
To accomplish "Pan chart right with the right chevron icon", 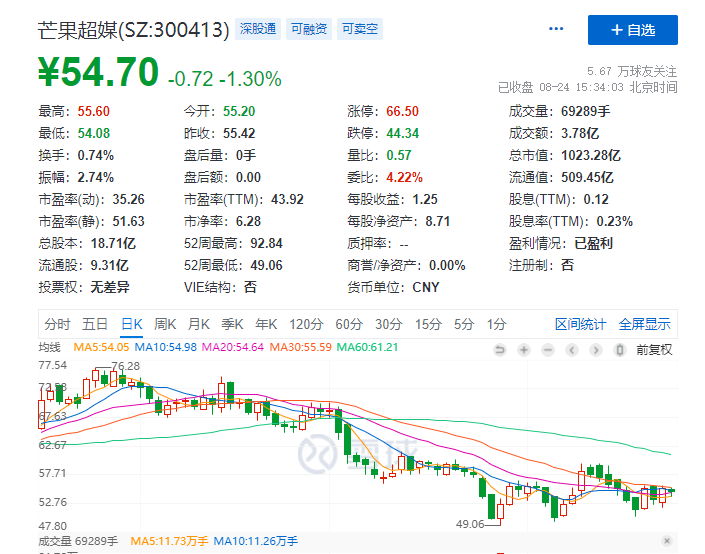I will (596, 349).
